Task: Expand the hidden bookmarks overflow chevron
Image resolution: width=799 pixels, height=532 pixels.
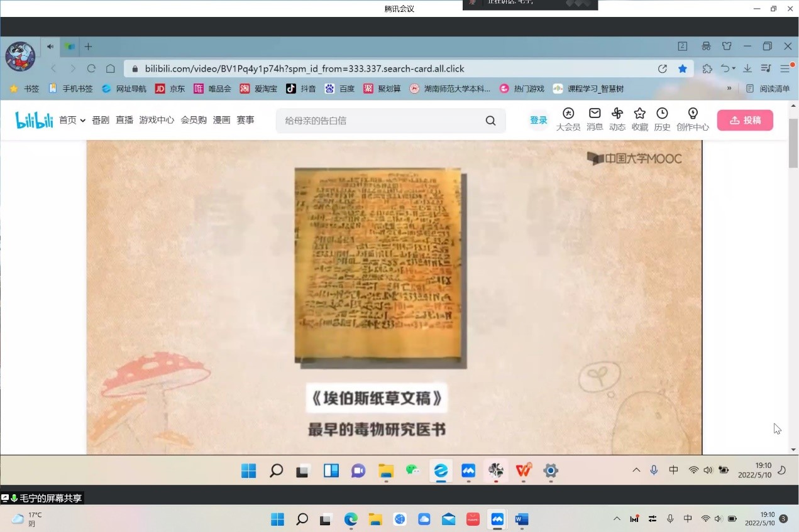Action: pyautogui.click(x=729, y=89)
